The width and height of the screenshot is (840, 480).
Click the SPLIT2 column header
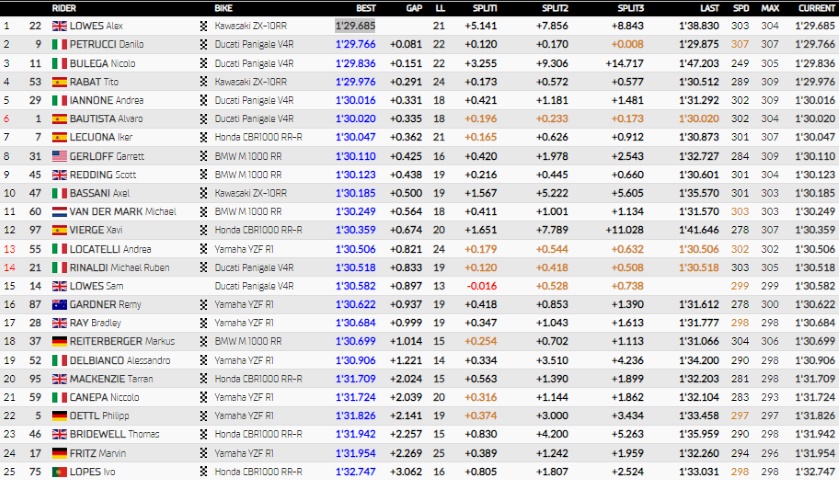pos(554,8)
